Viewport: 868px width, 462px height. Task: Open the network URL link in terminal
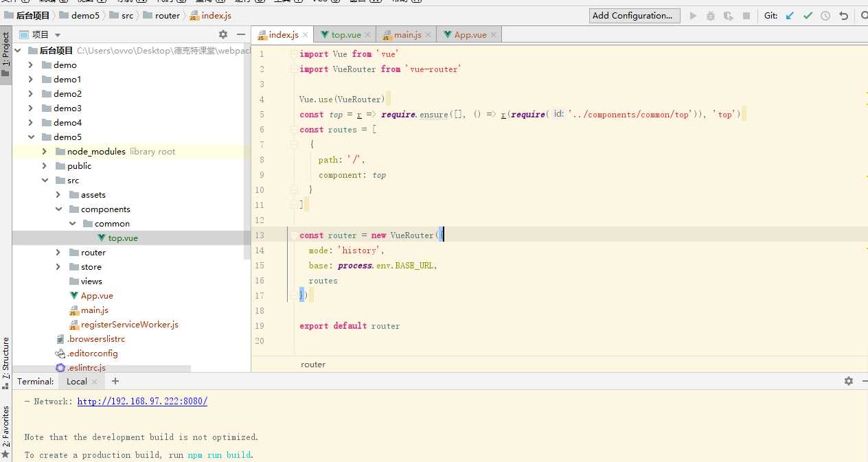[x=142, y=402]
